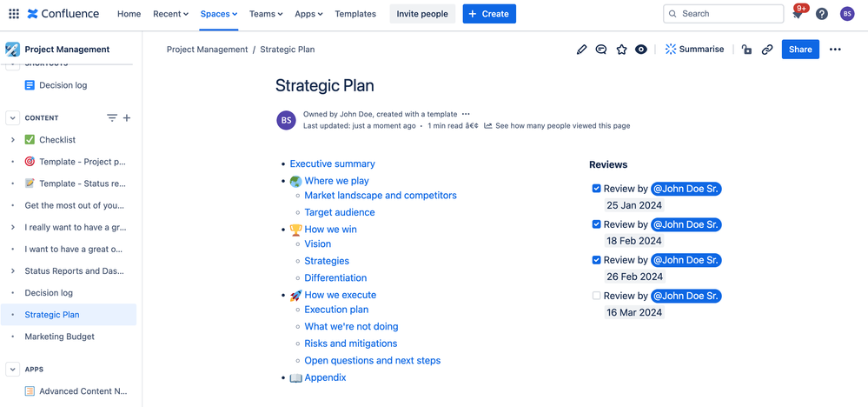
Task: Click the Summarise AI button
Action: tap(694, 50)
